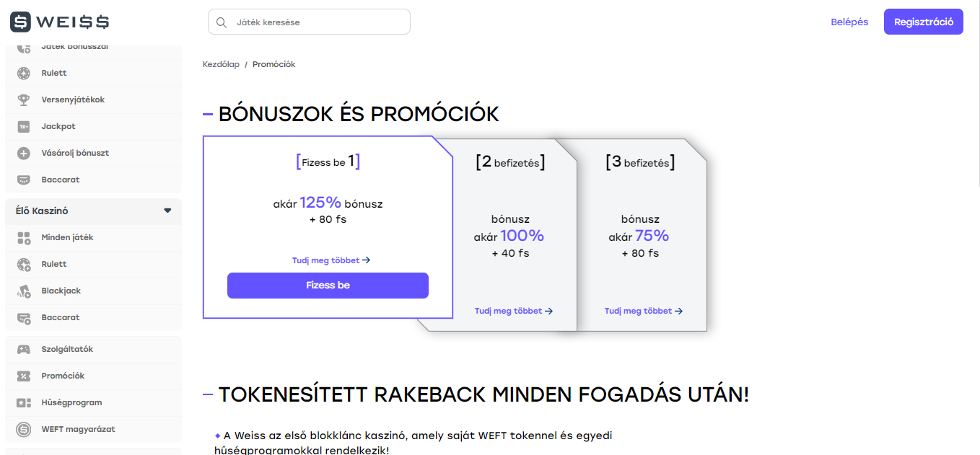Image resolution: width=980 pixels, height=455 pixels.
Task: Click the Regisztráció button
Action: (x=924, y=22)
